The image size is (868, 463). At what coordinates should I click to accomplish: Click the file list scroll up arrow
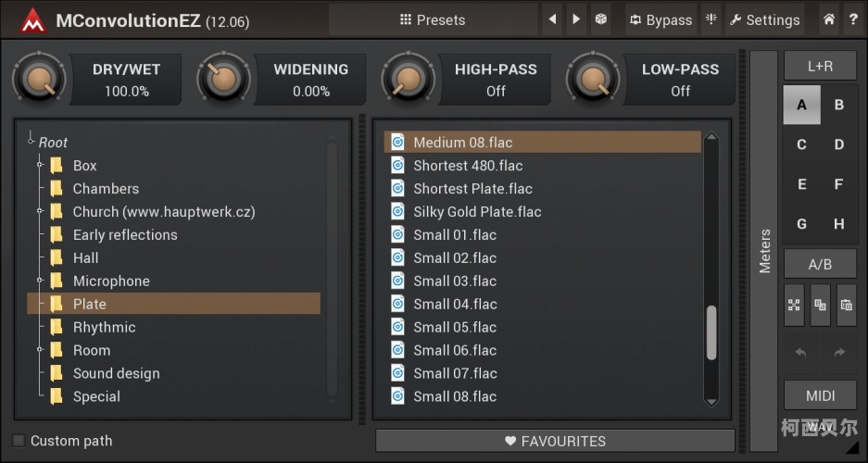click(711, 137)
